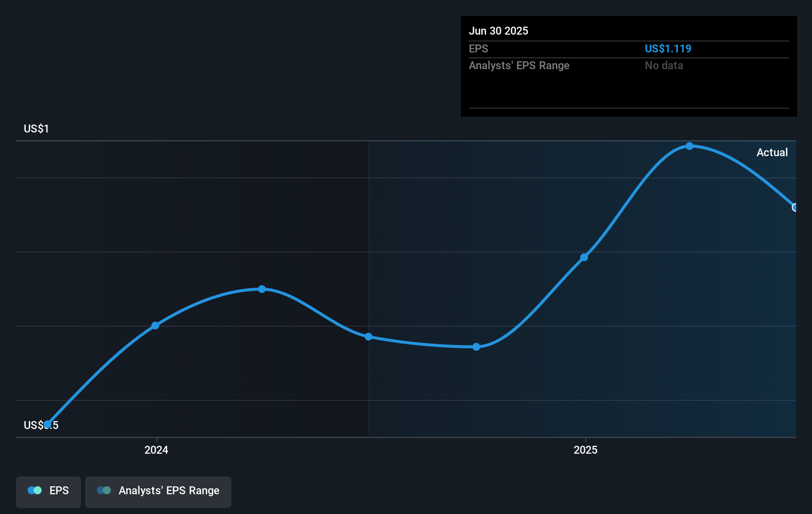Click the No data text in tooltip
This screenshot has height=514, width=812.
click(664, 66)
